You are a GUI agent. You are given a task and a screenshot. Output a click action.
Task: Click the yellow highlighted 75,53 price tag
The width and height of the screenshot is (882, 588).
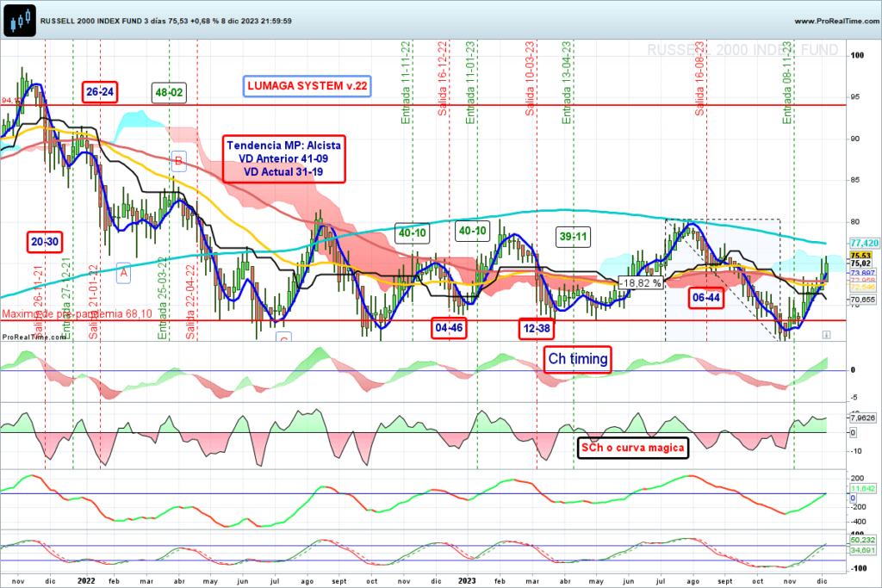point(860,255)
